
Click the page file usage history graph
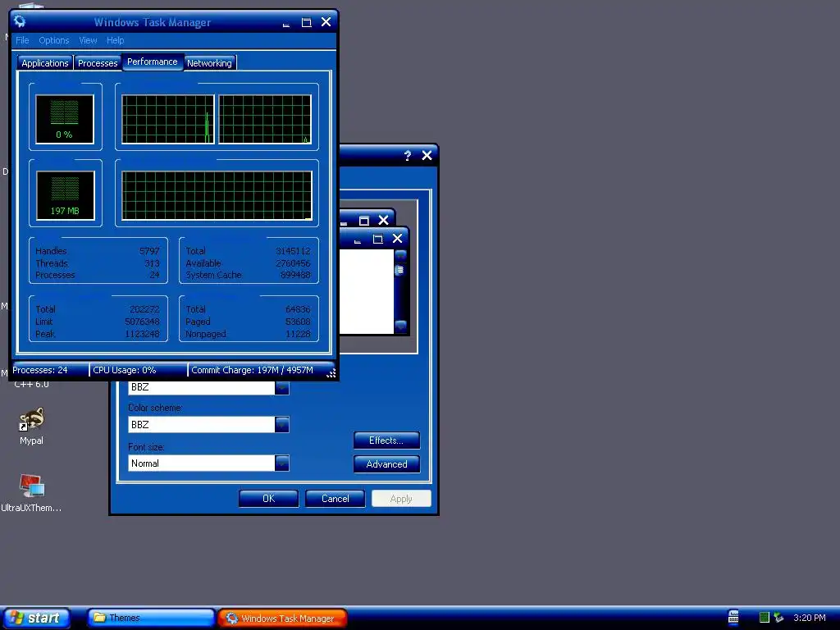(217, 195)
